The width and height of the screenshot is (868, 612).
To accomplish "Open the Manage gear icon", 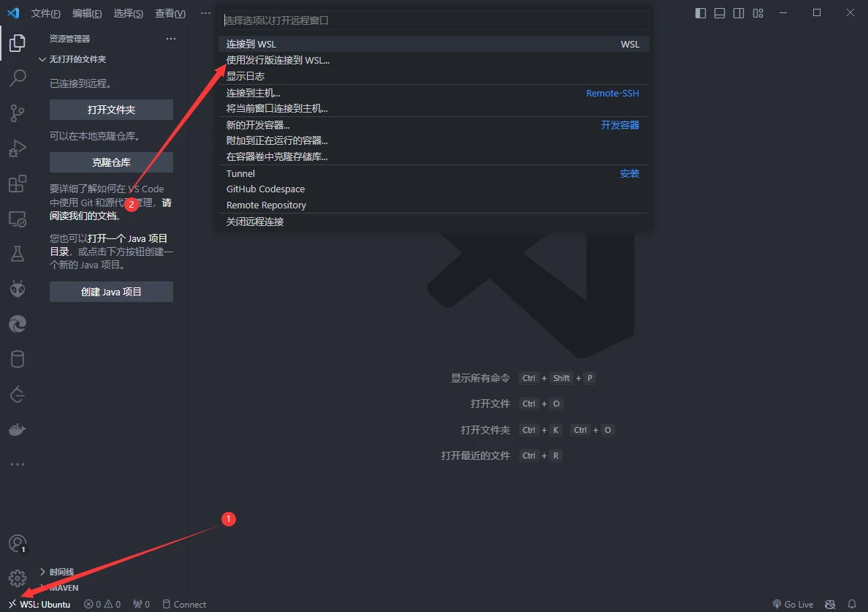I will point(18,578).
